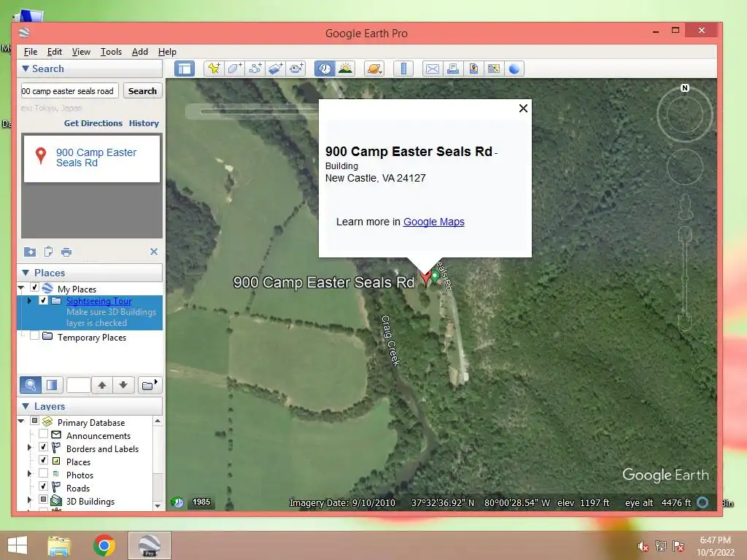747x560 pixels.
Task: Click the compass North indicator
Action: 685,87
